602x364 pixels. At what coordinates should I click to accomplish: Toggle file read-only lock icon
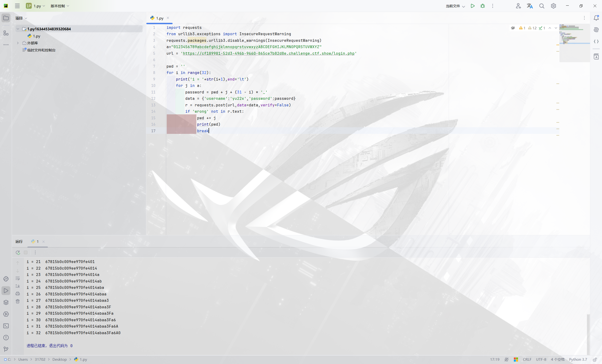coord(595,359)
